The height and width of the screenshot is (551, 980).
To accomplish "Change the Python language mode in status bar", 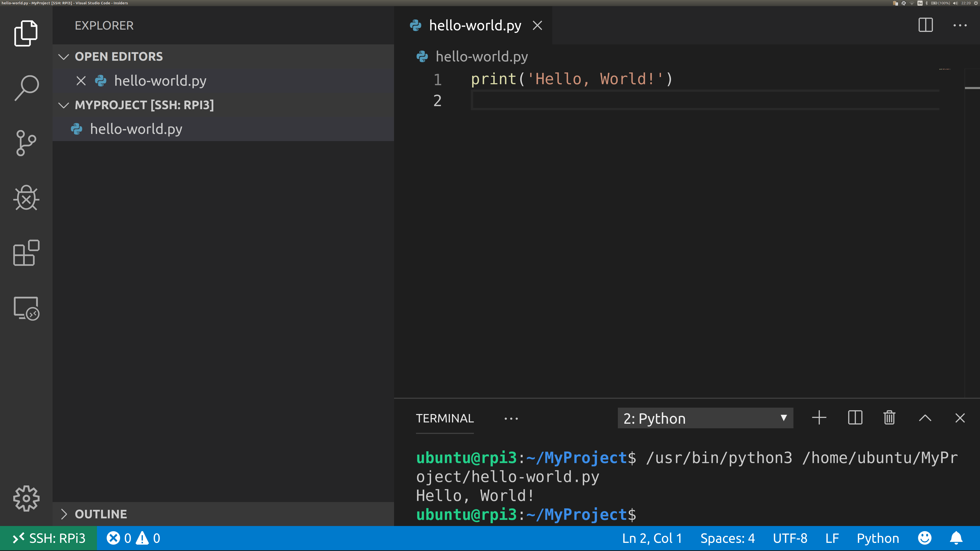I will 878,538.
